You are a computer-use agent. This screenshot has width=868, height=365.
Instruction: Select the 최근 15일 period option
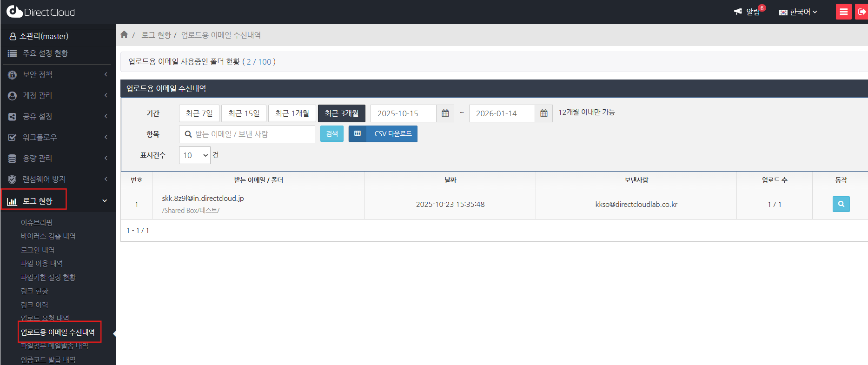click(x=244, y=113)
